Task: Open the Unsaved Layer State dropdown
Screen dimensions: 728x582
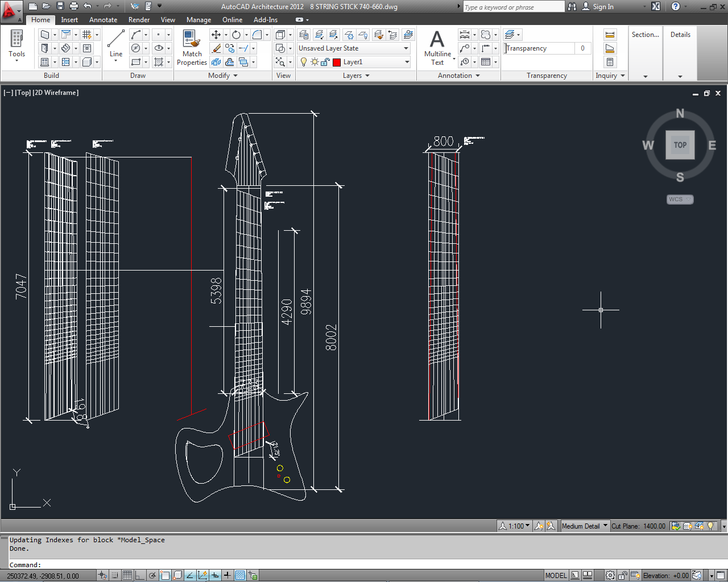Action: pyautogui.click(x=354, y=48)
